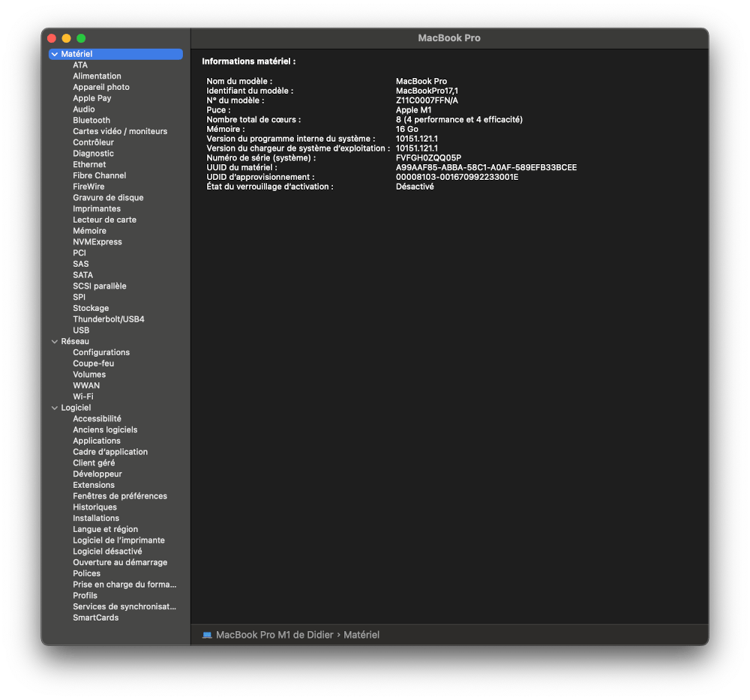750x700 pixels.
Task: Open Historiques entry
Action: 94,507
